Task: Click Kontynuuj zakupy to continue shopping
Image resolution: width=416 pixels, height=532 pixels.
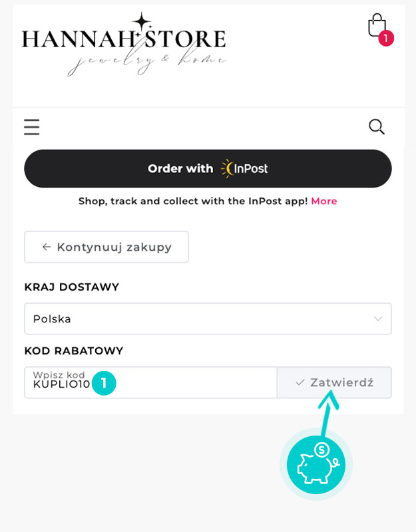Action: [x=106, y=247]
